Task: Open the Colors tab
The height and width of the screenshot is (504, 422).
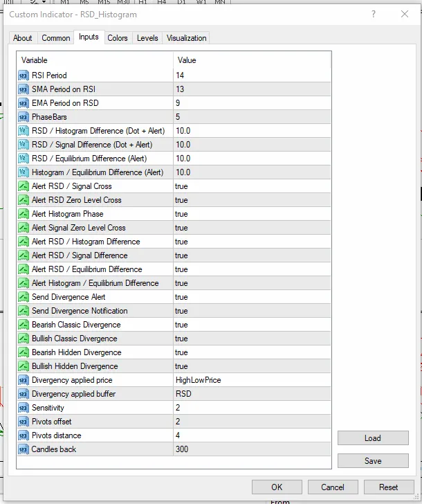Action: click(118, 38)
